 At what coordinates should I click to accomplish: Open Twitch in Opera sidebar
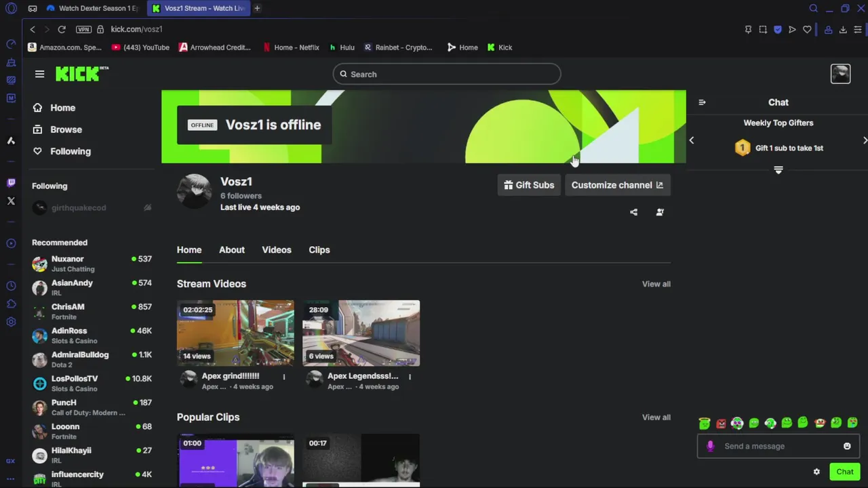pos(11,182)
